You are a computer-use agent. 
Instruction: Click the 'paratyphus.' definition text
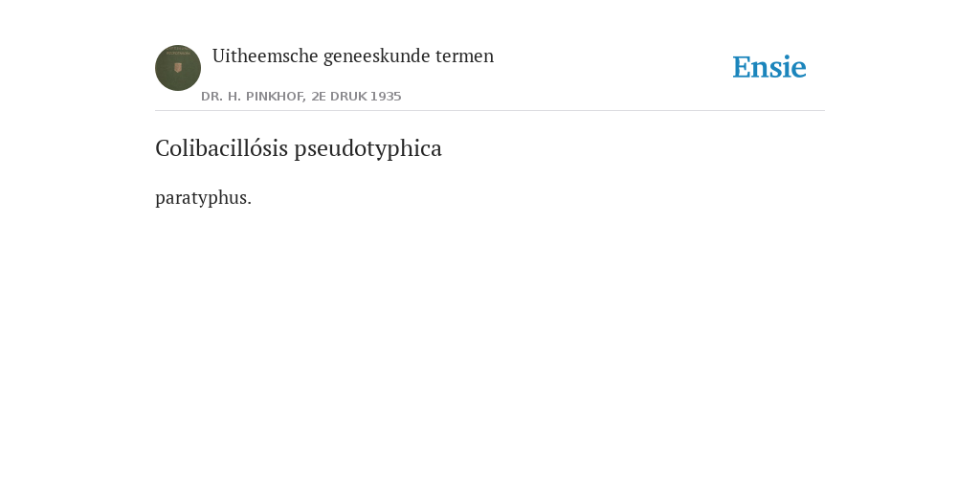204,198
